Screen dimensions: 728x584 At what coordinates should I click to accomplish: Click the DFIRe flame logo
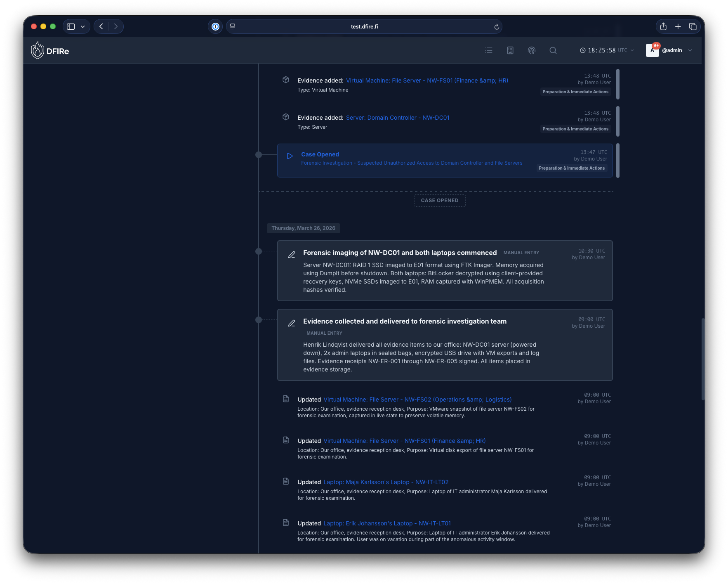point(38,50)
